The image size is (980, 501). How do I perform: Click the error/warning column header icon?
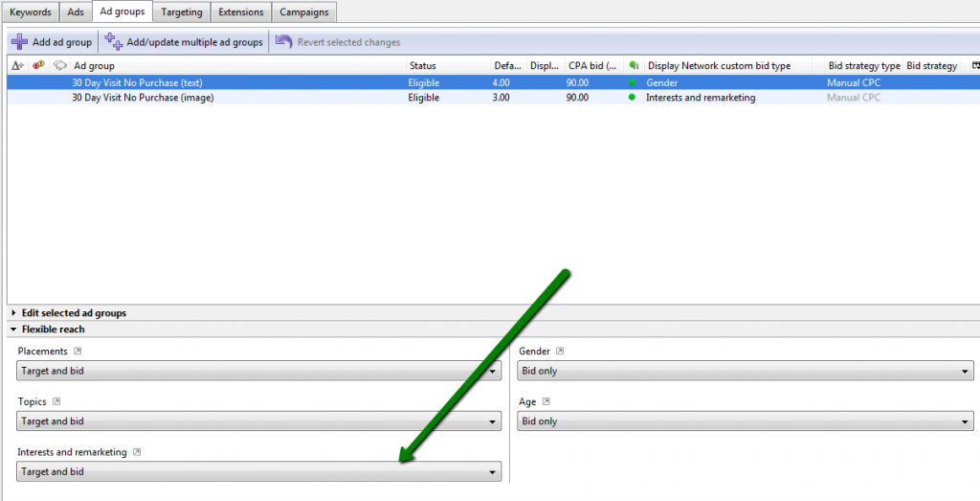coord(38,66)
